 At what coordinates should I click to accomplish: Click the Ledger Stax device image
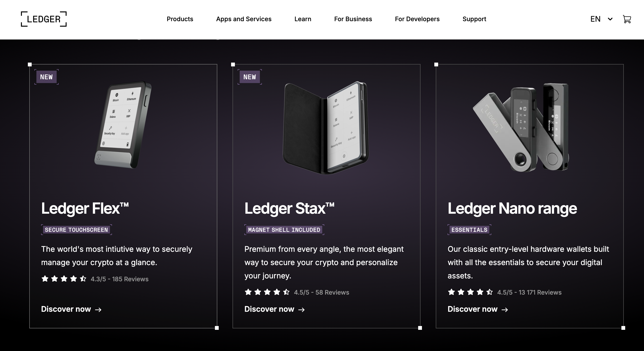(x=326, y=128)
